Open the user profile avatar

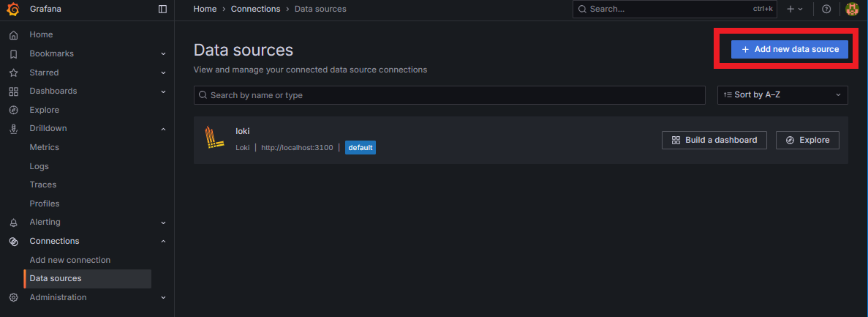852,9
